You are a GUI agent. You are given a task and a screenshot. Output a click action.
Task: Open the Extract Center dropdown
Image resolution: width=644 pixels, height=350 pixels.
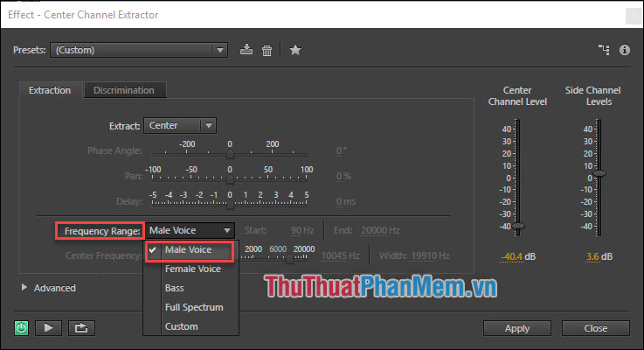coord(179,125)
